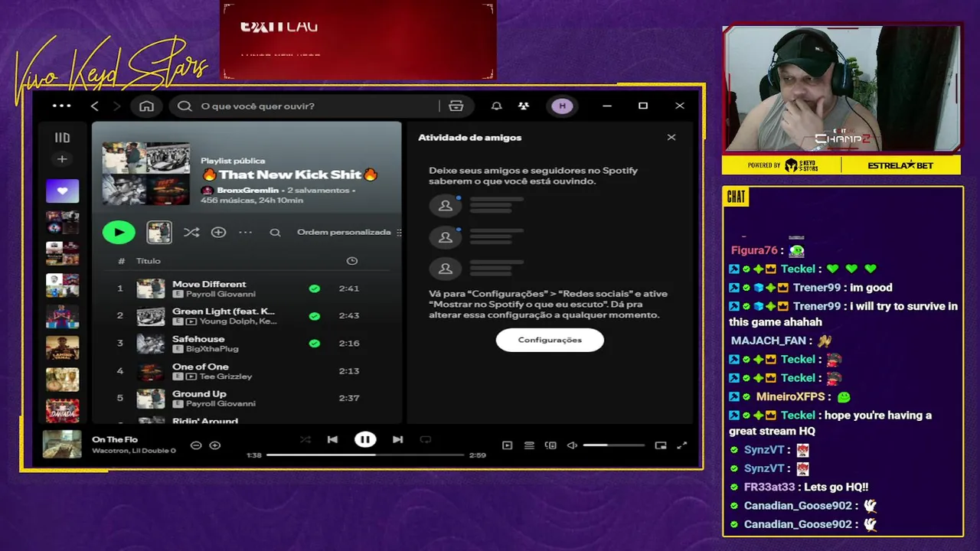
Task: Select the track 'Green Light (feat. K...'
Action: pos(223,311)
